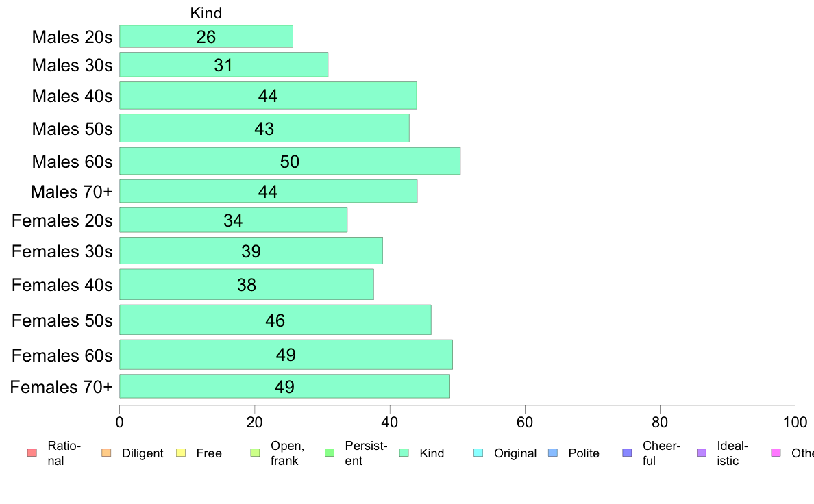Screen dimensions: 814x504
Task: Click the Idealistic legend purple swatch
Action: click(x=702, y=453)
